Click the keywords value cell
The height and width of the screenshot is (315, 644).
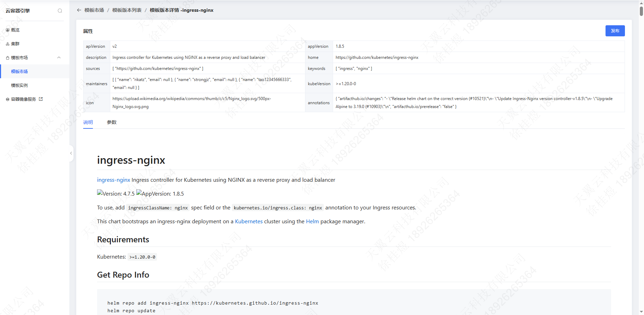click(479, 69)
